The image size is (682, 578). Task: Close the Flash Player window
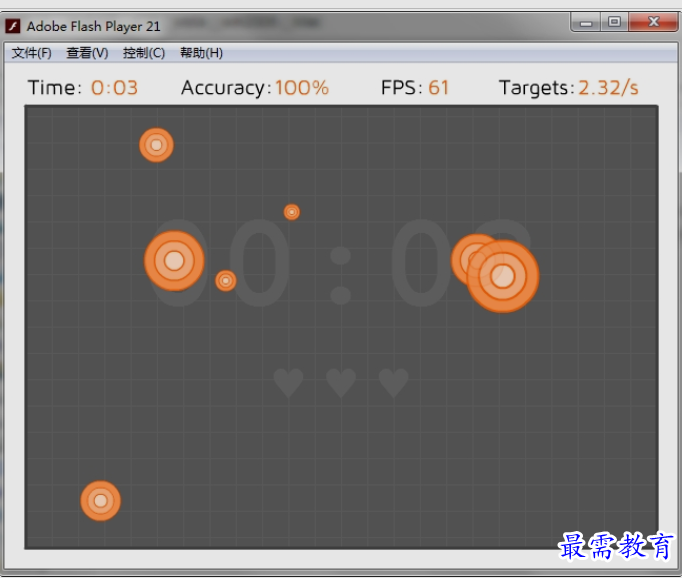(653, 22)
